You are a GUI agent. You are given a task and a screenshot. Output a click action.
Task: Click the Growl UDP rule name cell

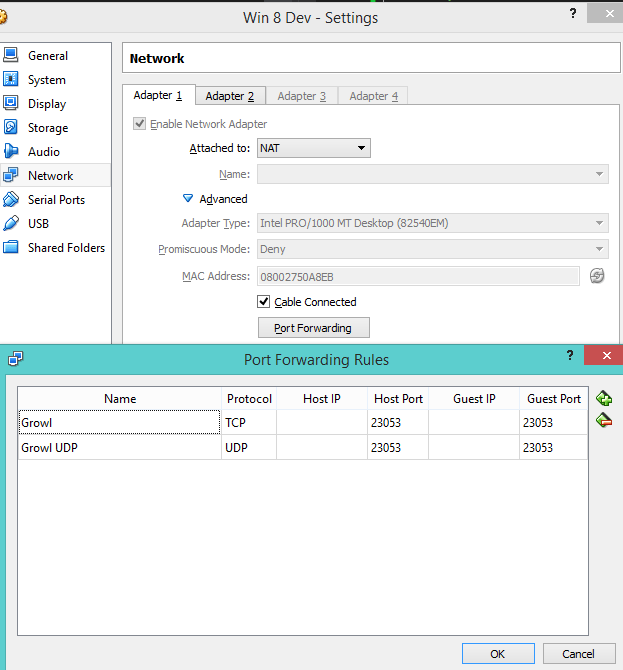coord(119,448)
